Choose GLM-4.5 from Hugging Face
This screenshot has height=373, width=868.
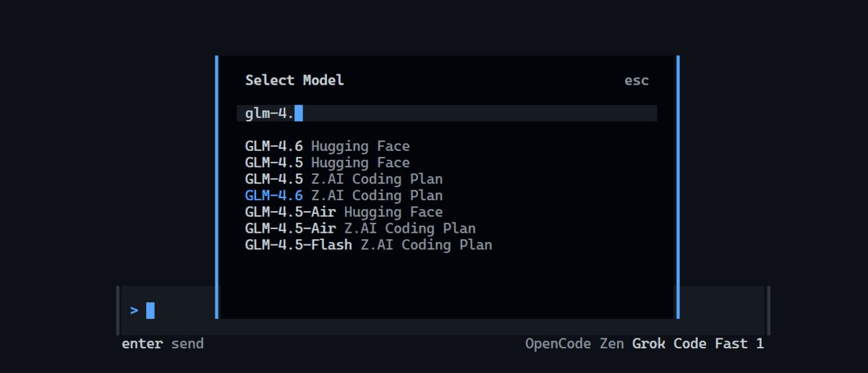click(x=327, y=163)
